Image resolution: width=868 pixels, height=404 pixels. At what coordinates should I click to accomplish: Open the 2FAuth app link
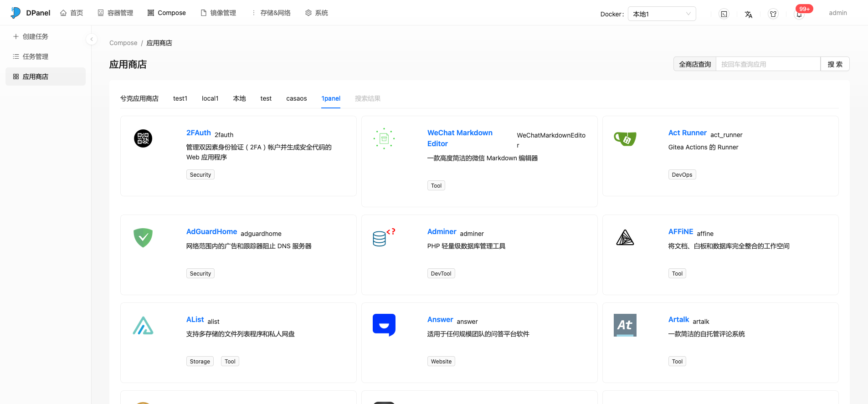coord(199,133)
